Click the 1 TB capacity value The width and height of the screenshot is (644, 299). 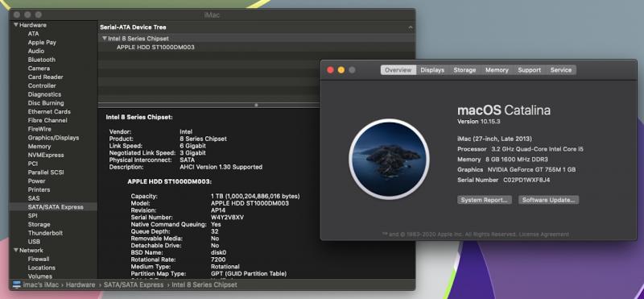tap(255, 196)
